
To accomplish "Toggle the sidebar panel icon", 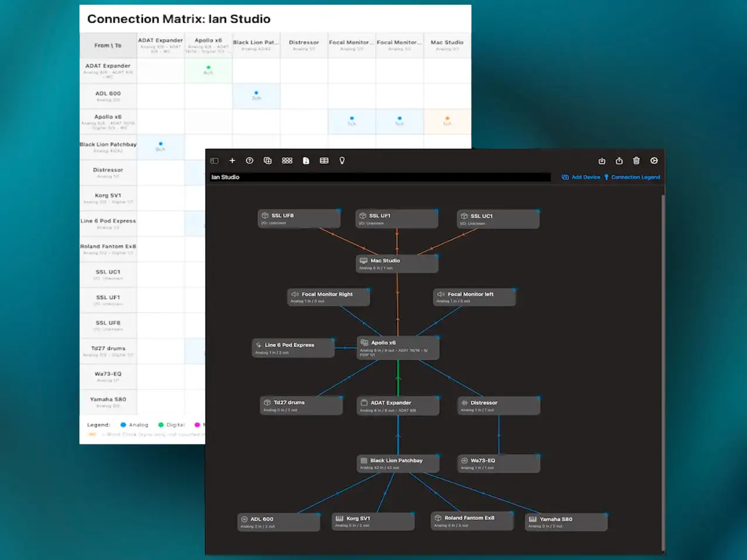I will (x=214, y=160).
